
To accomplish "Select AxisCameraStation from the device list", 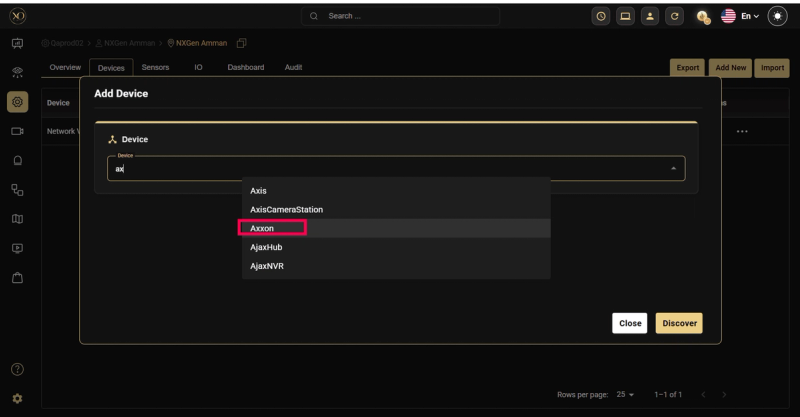I will point(396,209).
